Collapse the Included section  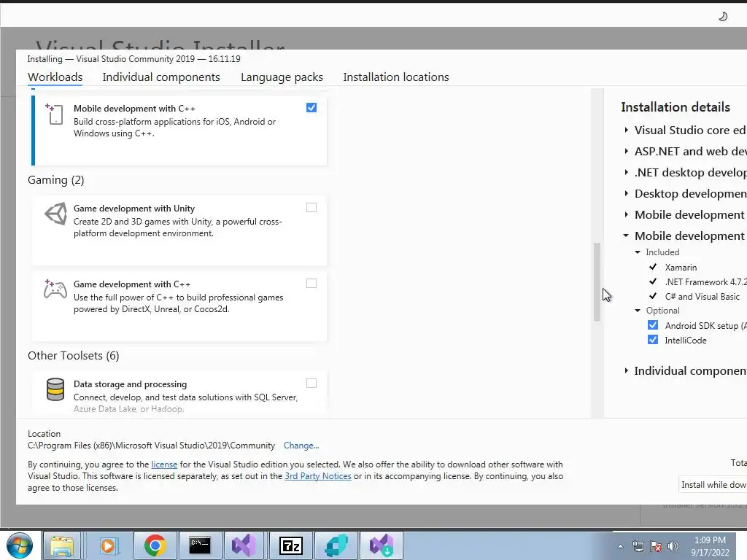click(638, 252)
